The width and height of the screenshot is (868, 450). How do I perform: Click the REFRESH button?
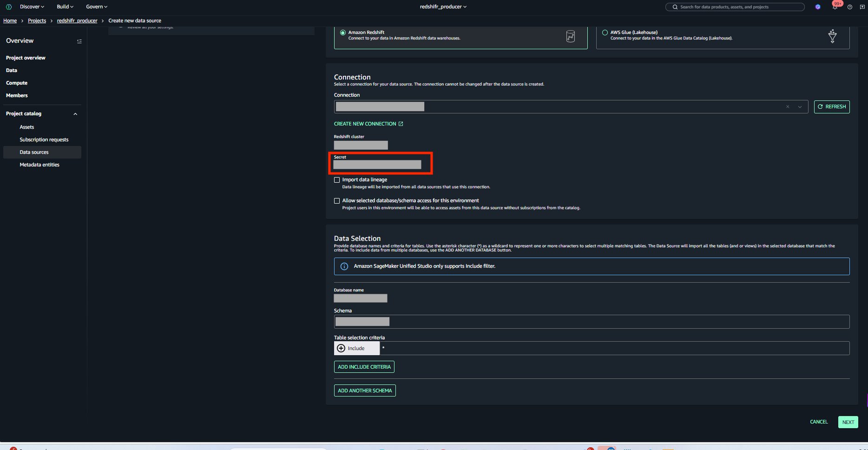(x=832, y=107)
